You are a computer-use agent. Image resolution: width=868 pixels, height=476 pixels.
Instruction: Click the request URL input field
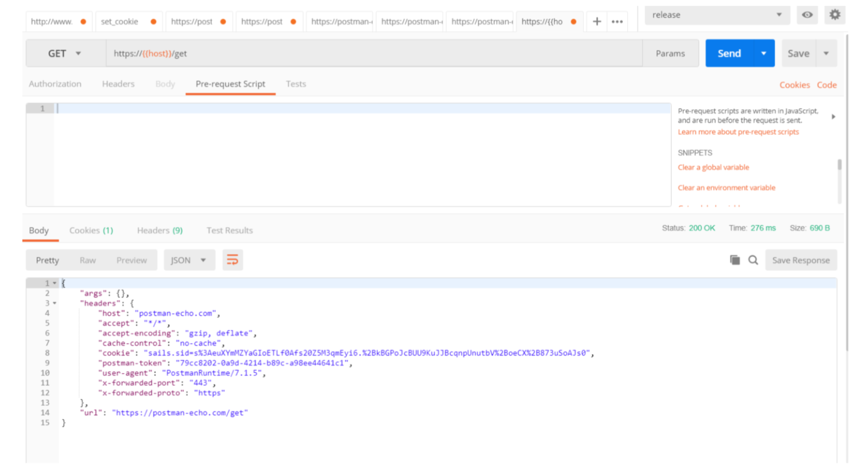click(x=373, y=53)
